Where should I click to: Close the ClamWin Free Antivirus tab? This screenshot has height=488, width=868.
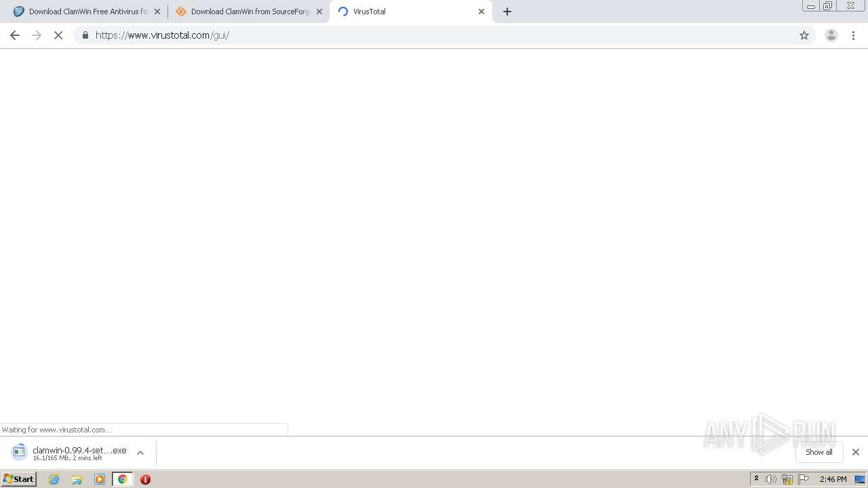[x=157, y=12]
